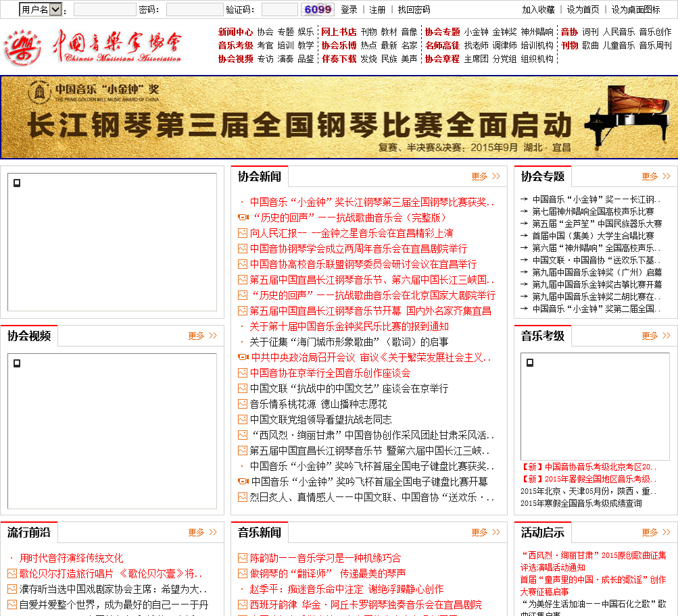Click the 登录 login link

tap(349, 9)
